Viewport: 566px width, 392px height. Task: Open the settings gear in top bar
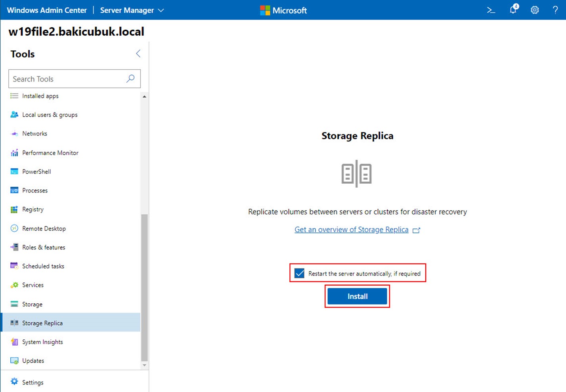[535, 10]
